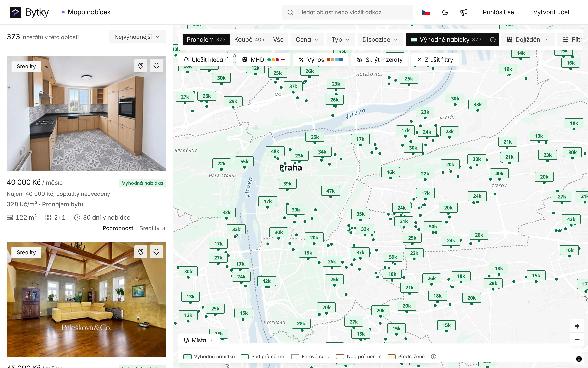Show first listing's location with pin icon
588x368 pixels.
[141, 66]
